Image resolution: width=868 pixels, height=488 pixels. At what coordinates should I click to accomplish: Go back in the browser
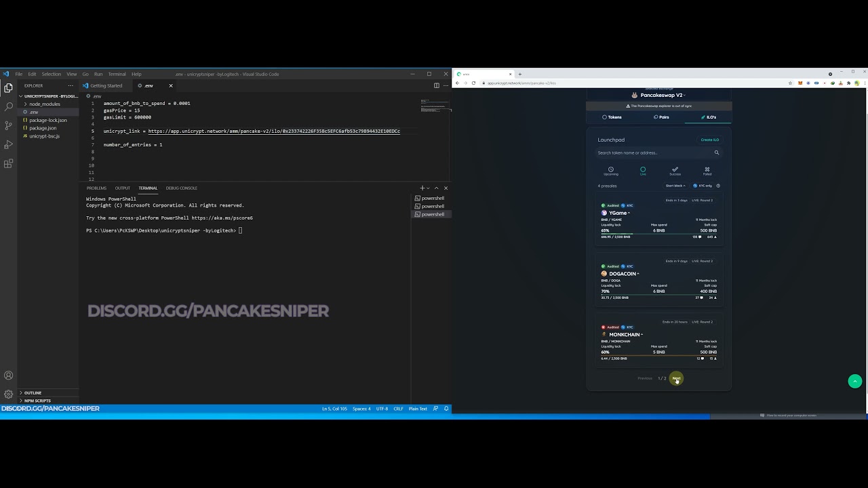click(x=457, y=83)
